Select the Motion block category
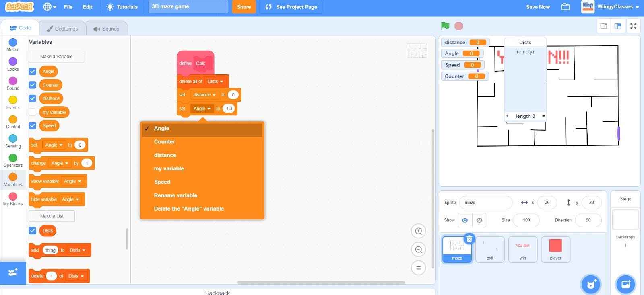 tap(13, 45)
